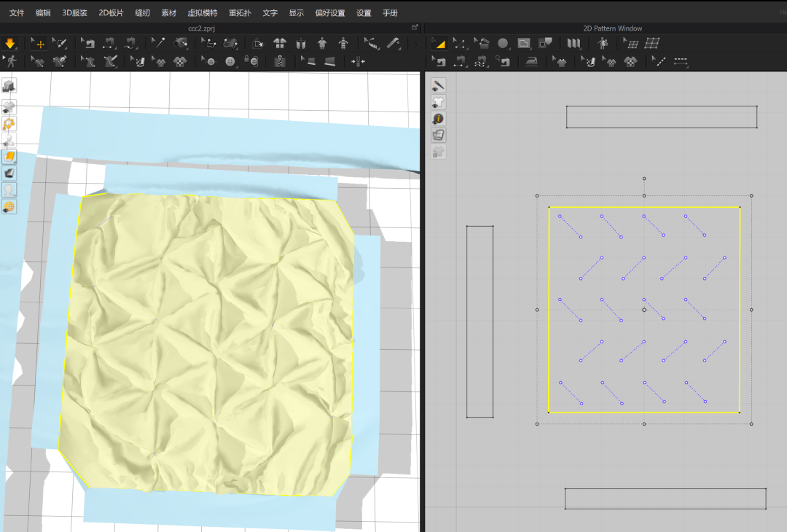The width and height of the screenshot is (787, 532).
Task: Toggle garment display eye in 3D sidebar
Action: pos(9,107)
